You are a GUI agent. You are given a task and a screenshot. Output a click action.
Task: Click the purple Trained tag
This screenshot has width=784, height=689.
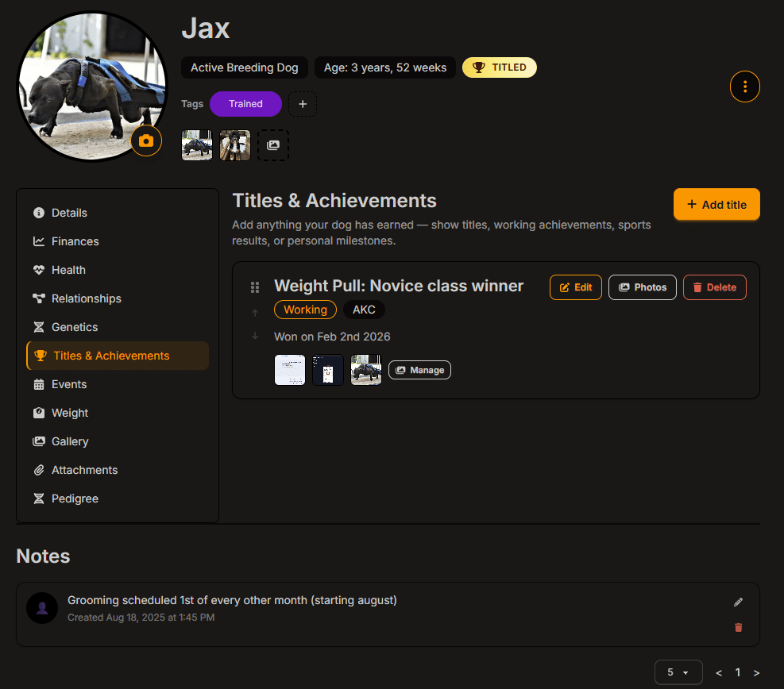click(245, 104)
